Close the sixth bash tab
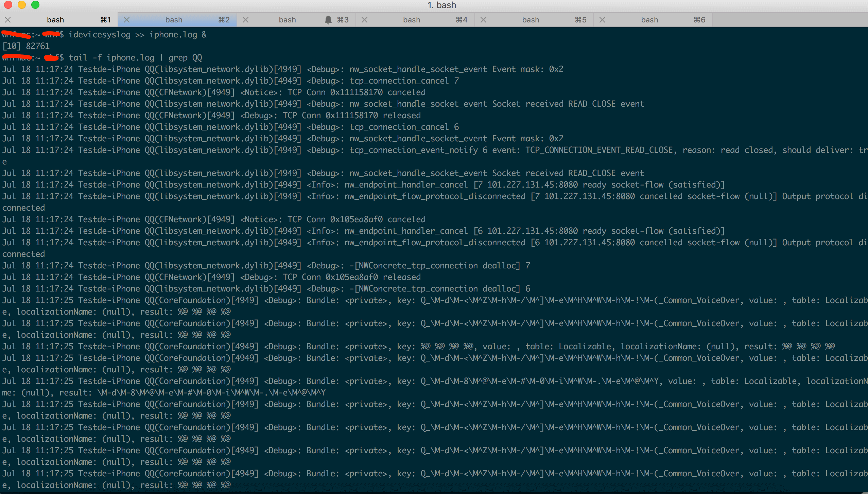The image size is (868, 494). pos(602,20)
